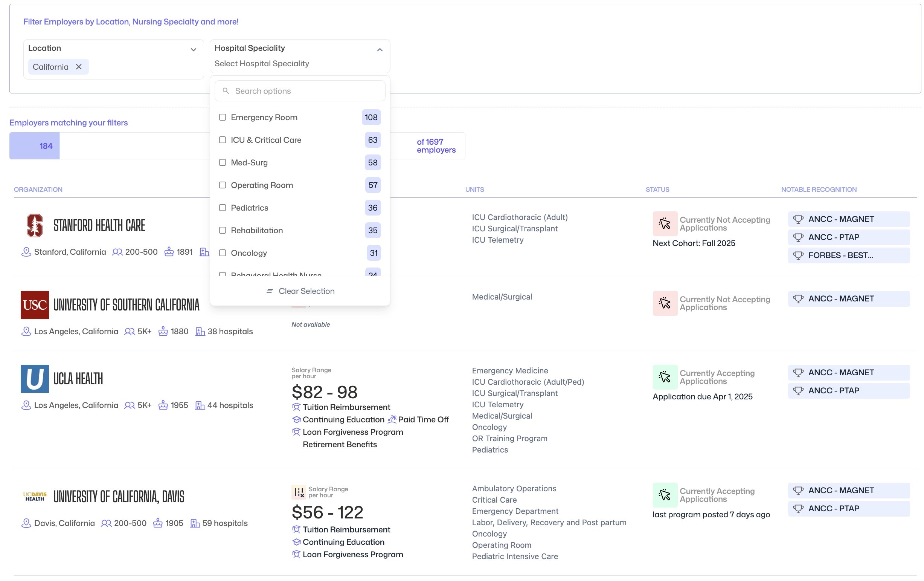The height and width of the screenshot is (581, 924).
Task: Click location pin beside Davis, California
Action: pyautogui.click(x=26, y=523)
